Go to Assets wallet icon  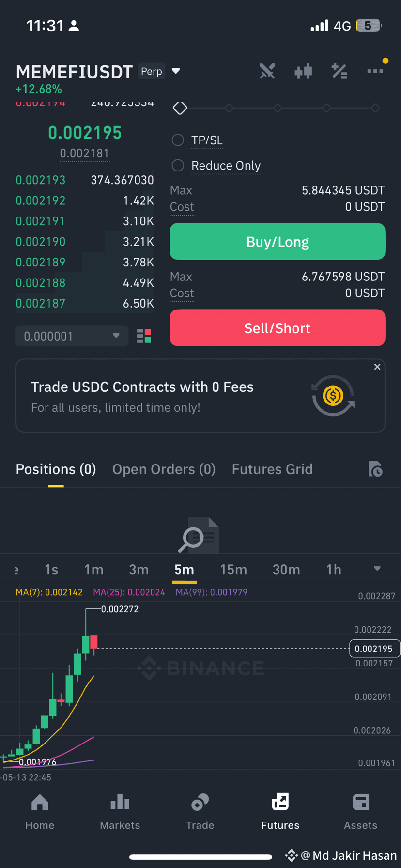[x=360, y=811]
